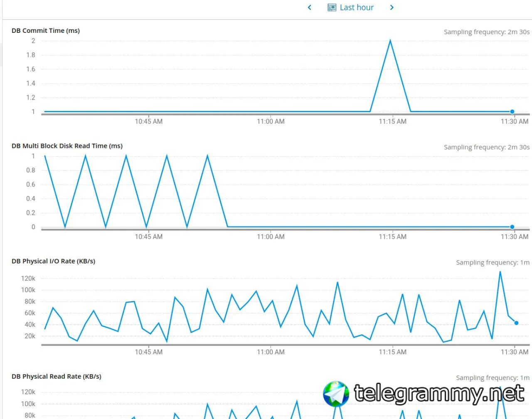Image resolution: width=532 pixels, height=419 pixels.
Task: Click the telegrammy.net watermark logo
Action: pos(336,394)
